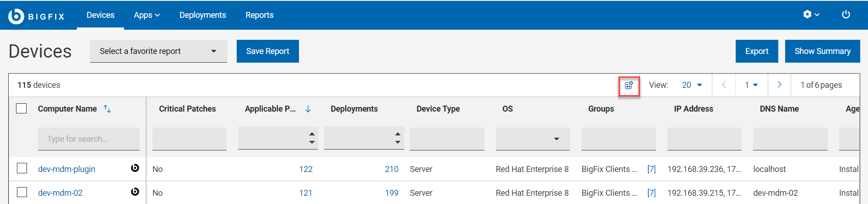The image size is (868, 204).
Task: Select the dev-mdm-02 row checkbox
Action: pos(22,192)
